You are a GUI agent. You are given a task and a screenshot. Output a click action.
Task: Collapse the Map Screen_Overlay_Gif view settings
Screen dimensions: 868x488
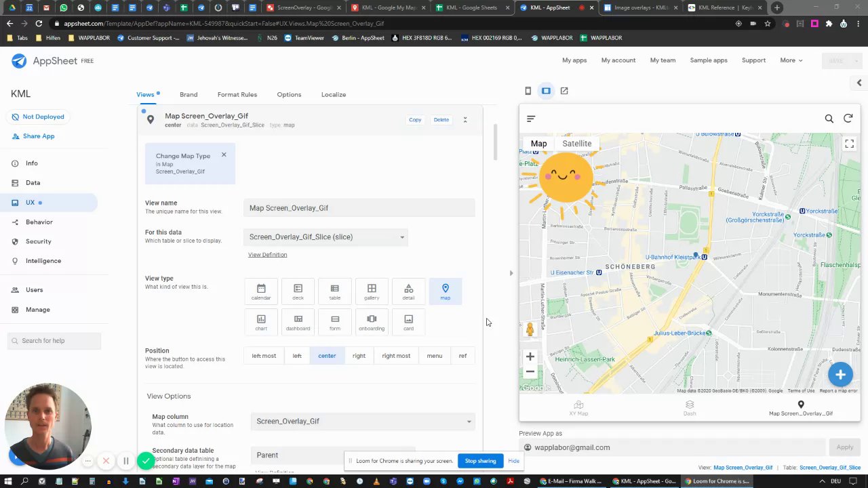(465, 120)
